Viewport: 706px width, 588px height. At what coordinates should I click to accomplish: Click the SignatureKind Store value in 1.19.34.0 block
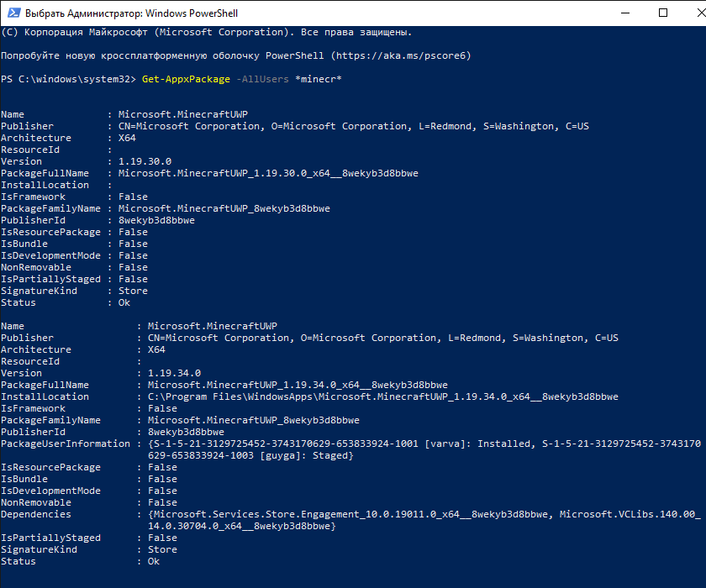(x=162, y=549)
